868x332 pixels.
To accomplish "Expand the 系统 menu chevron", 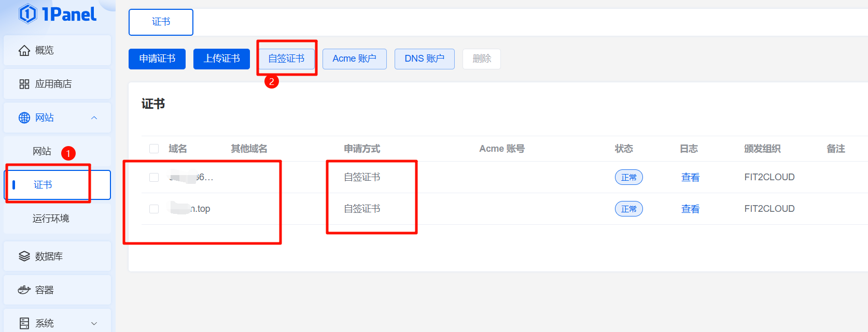I will click(x=94, y=323).
